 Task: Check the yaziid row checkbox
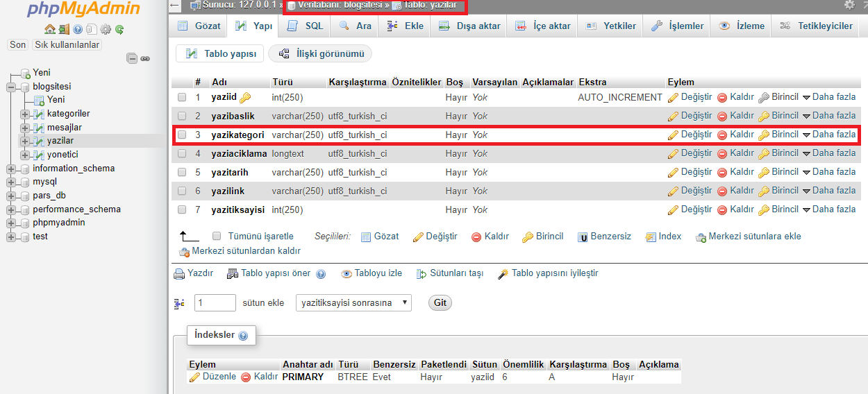coord(182,97)
